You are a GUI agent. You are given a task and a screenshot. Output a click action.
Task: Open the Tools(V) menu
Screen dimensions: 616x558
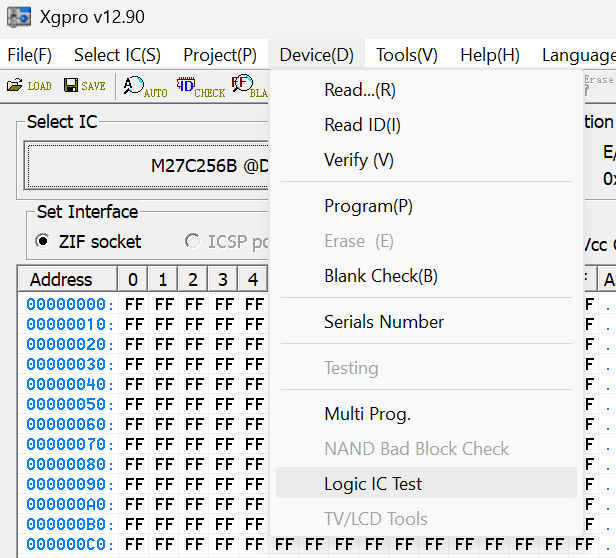[x=407, y=55]
